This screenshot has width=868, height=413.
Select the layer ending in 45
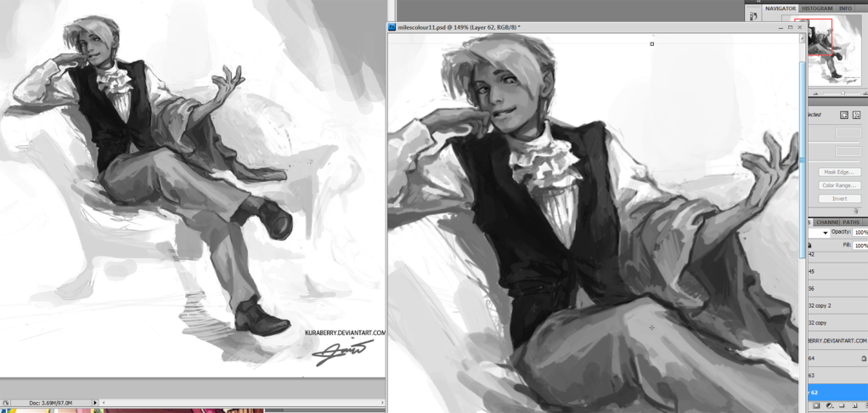coord(837,271)
